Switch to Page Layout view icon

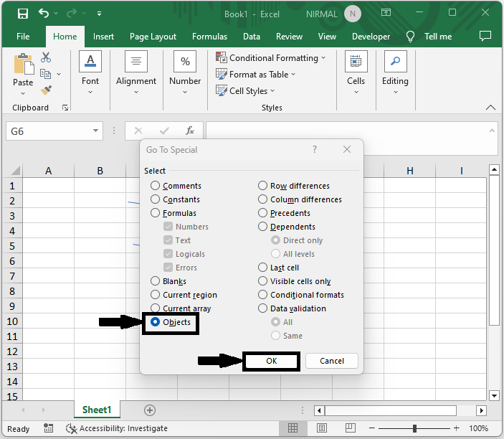(x=322, y=428)
